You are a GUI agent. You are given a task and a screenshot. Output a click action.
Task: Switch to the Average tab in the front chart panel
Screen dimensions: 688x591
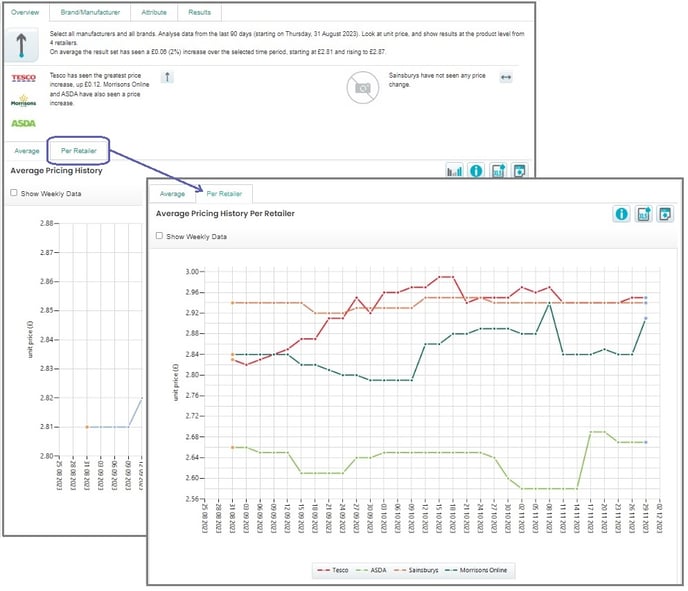point(172,194)
